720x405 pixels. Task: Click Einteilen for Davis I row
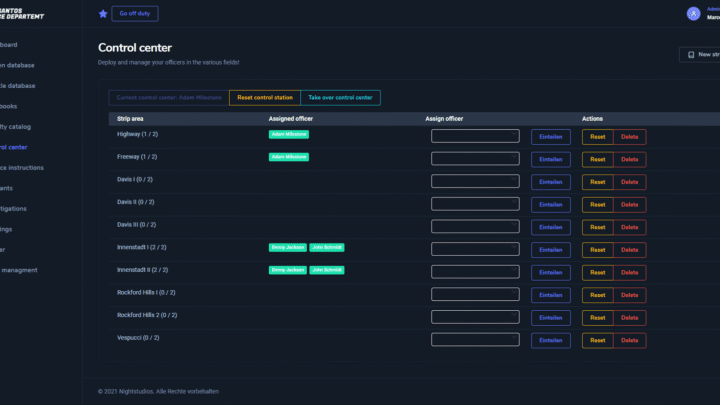(551, 182)
